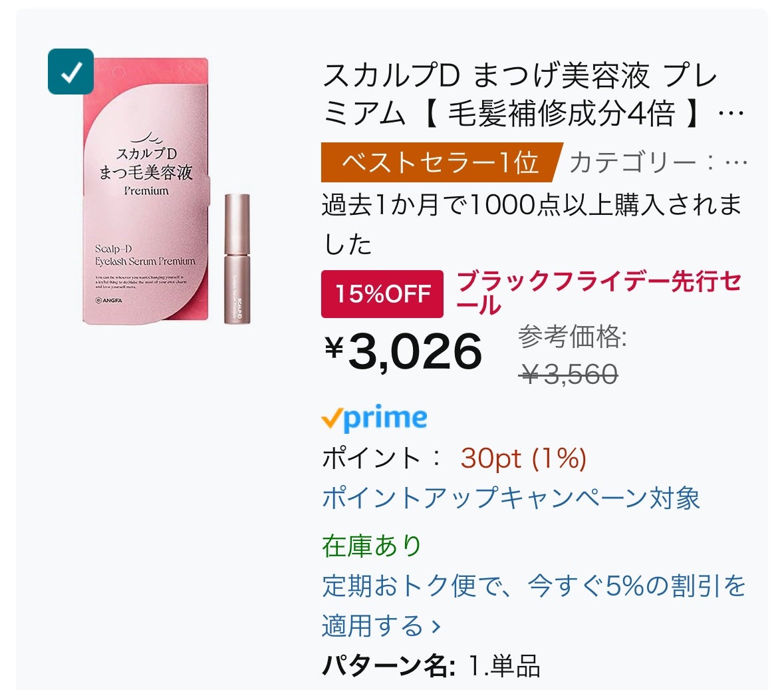This screenshot has height=690, width=784.
Task: Click the prime logo
Action: click(386, 419)
